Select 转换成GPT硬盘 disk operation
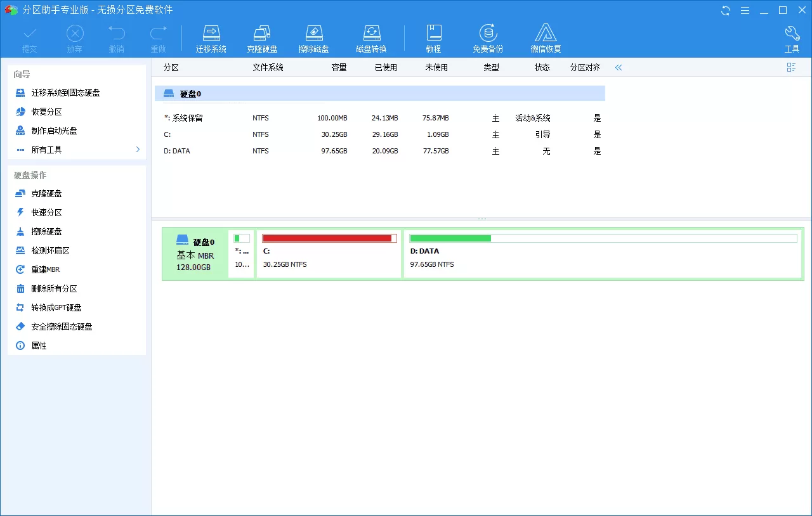The height and width of the screenshot is (516, 812). [77, 307]
